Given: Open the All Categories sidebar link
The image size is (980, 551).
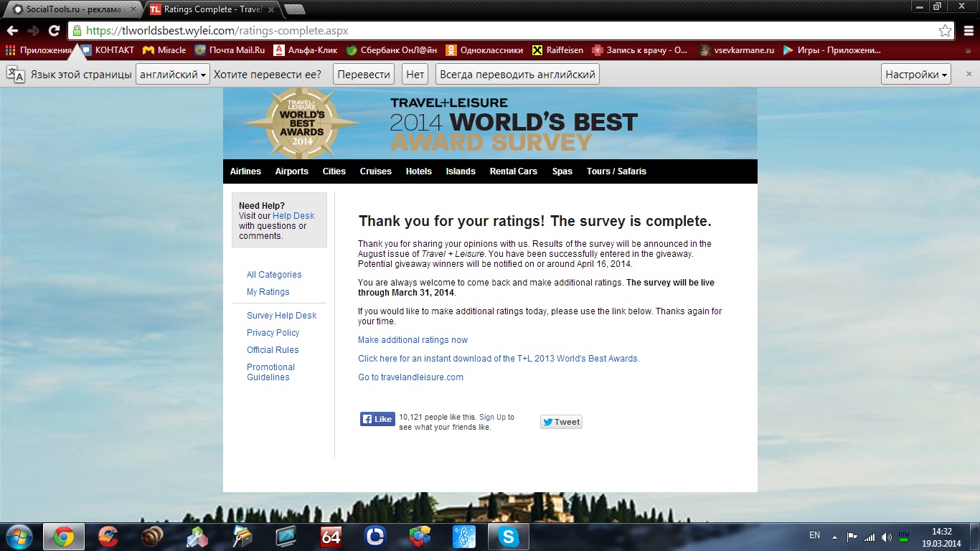Looking at the screenshot, I should tap(274, 275).
